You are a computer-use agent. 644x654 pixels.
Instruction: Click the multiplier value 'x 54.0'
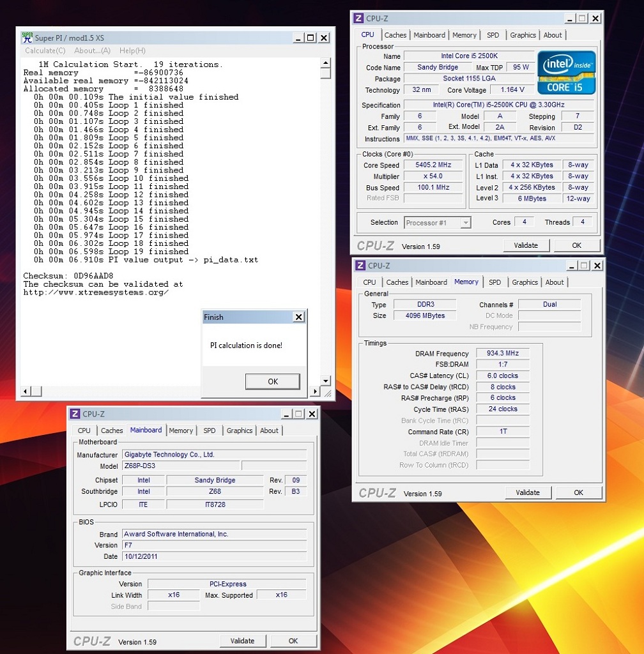pyautogui.click(x=433, y=176)
